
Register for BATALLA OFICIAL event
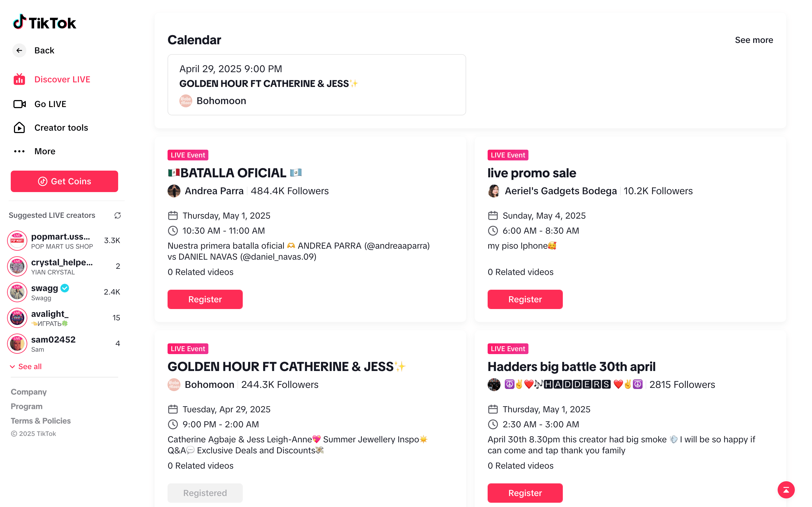tap(205, 299)
